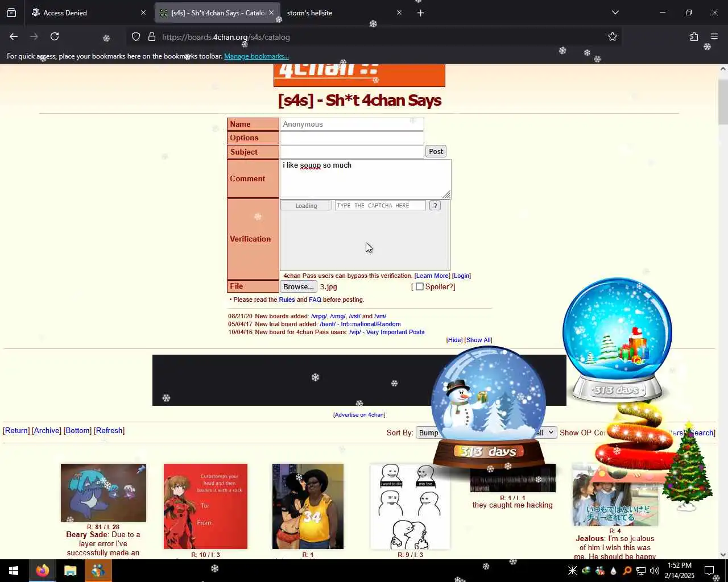
Task: Click Browse to choose a file
Action: pyautogui.click(x=299, y=286)
